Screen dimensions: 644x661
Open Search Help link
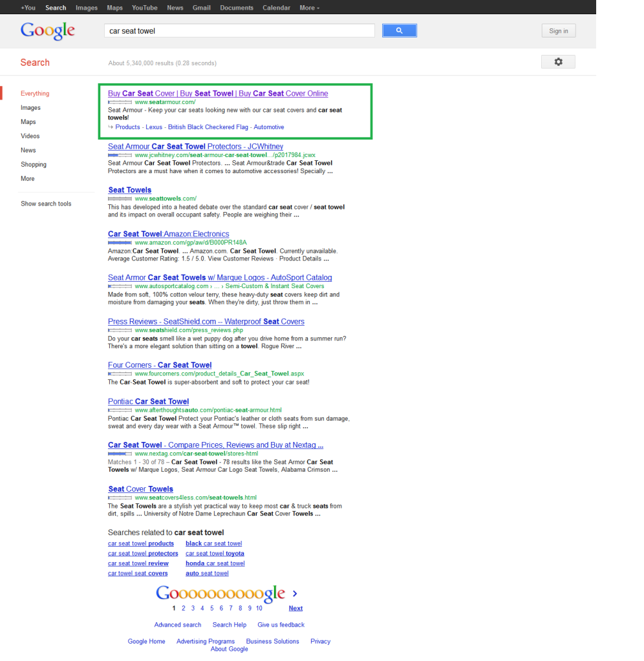pyautogui.click(x=230, y=625)
